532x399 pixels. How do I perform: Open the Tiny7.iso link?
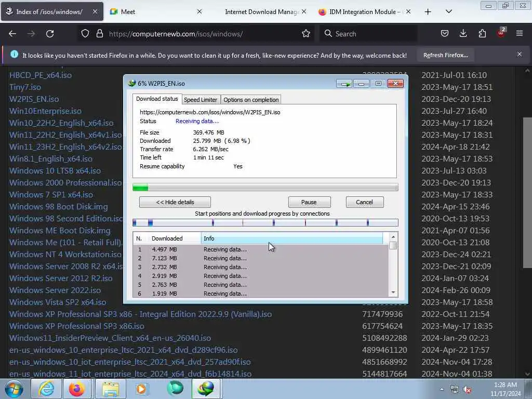pyautogui.click(x=25, y=87)
